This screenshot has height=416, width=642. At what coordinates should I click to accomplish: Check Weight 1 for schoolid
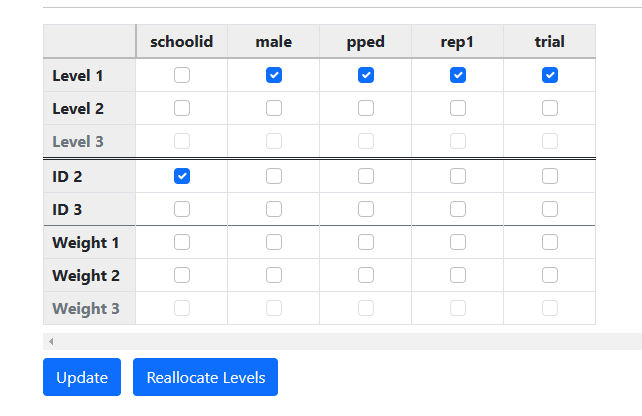[182, 242]
